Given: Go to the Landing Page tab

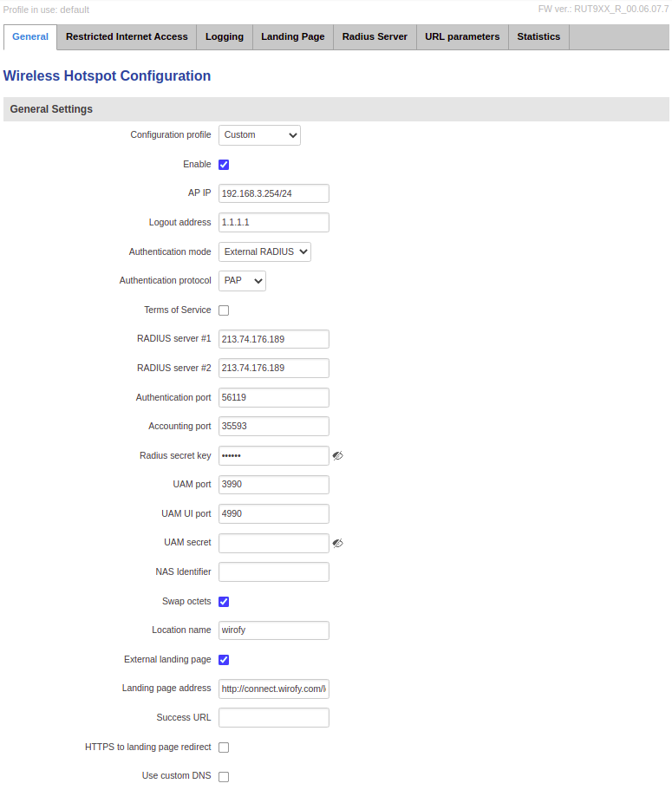Looking at the screenshot, I should click(x=292, y=37).
